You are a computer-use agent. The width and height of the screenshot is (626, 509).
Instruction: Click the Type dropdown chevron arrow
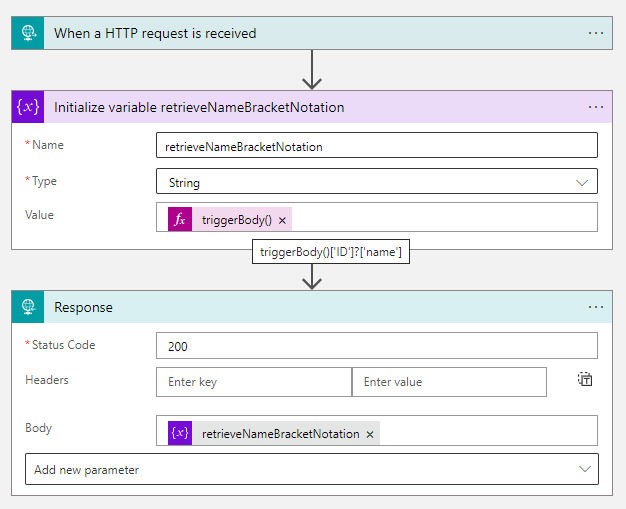click(x=582, y=183)
